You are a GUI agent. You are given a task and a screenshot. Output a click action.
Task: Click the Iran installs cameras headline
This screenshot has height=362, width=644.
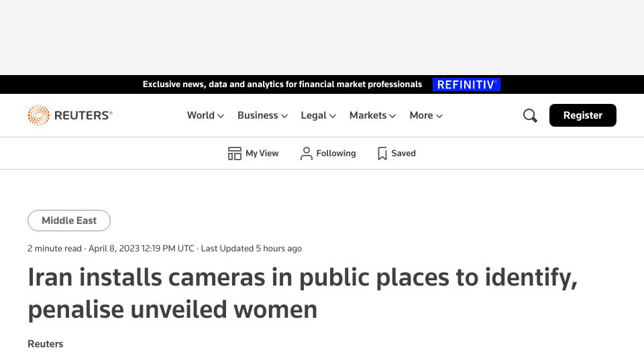tap(303, 293)
